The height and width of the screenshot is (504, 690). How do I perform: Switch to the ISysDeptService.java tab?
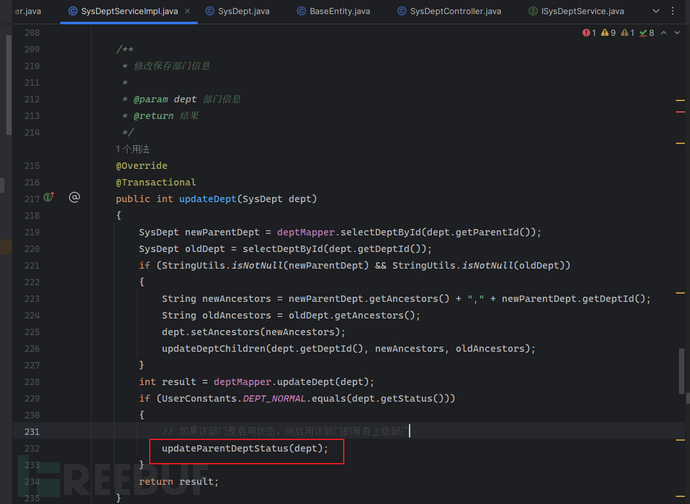point(576,11)
